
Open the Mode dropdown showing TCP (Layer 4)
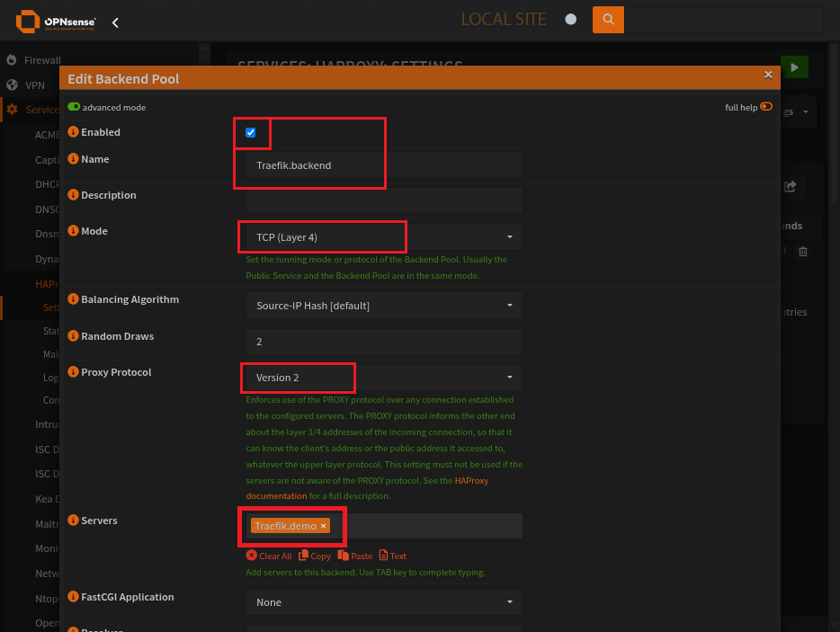click(384, 236)
